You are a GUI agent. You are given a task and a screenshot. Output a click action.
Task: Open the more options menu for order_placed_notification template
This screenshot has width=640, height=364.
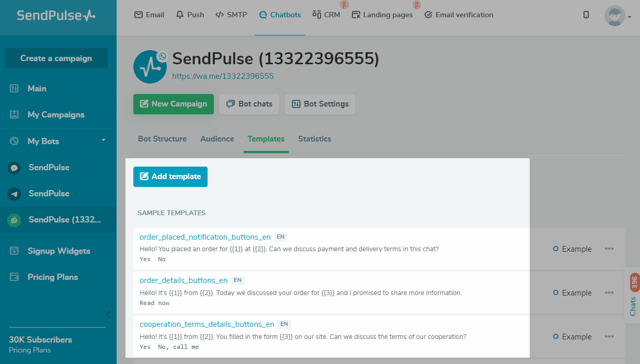pyautogui.click(x=609, y=249)
